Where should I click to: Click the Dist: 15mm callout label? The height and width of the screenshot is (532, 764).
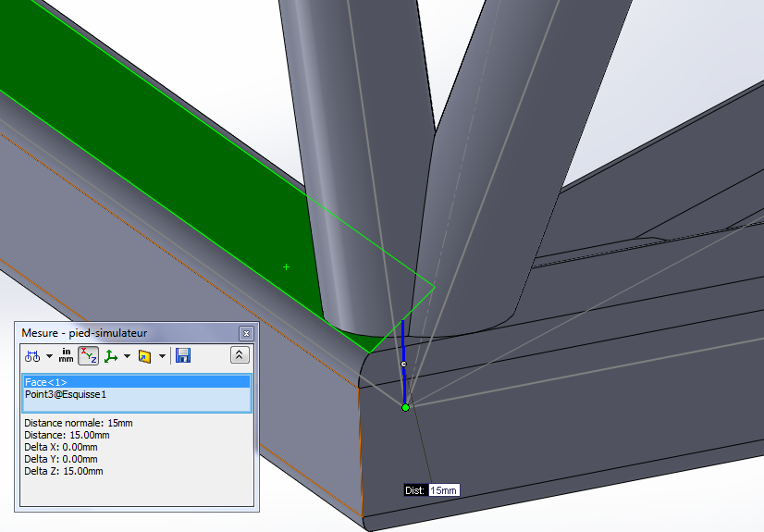432,490
